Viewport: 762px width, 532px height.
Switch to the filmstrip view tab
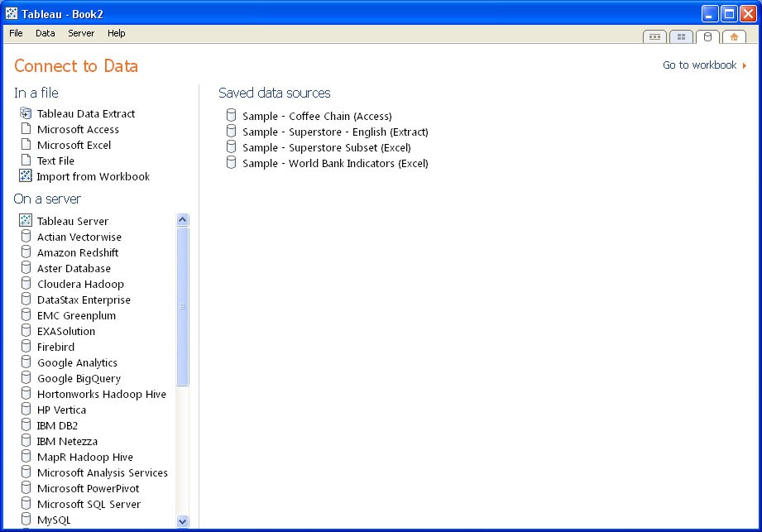[x=654, y=37]
